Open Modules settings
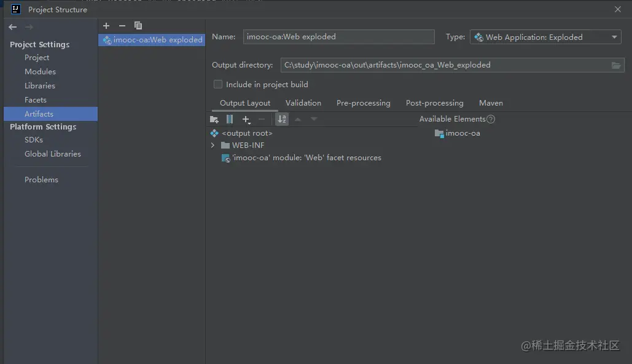The height and width of the screenshot is (364, 632). click(40, 72)
